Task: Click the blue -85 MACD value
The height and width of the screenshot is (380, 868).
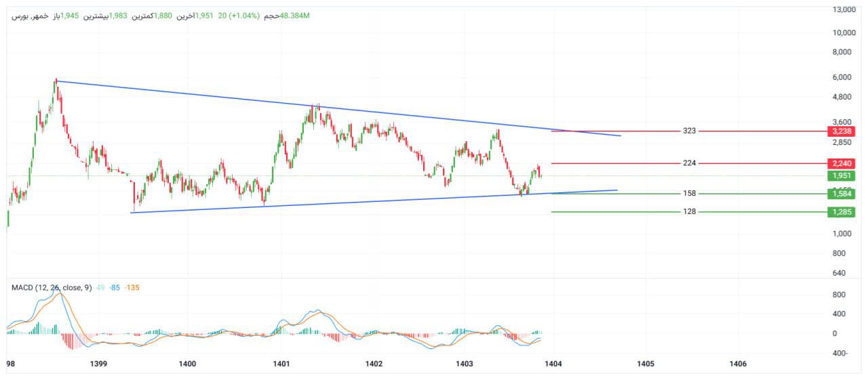Action: pos(114,288)
